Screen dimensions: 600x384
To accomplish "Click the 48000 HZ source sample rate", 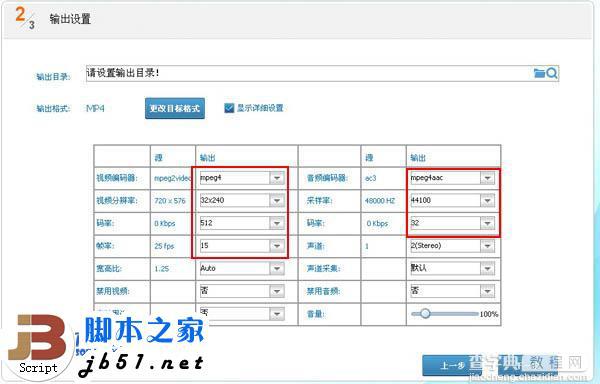I will click(380, 201).
